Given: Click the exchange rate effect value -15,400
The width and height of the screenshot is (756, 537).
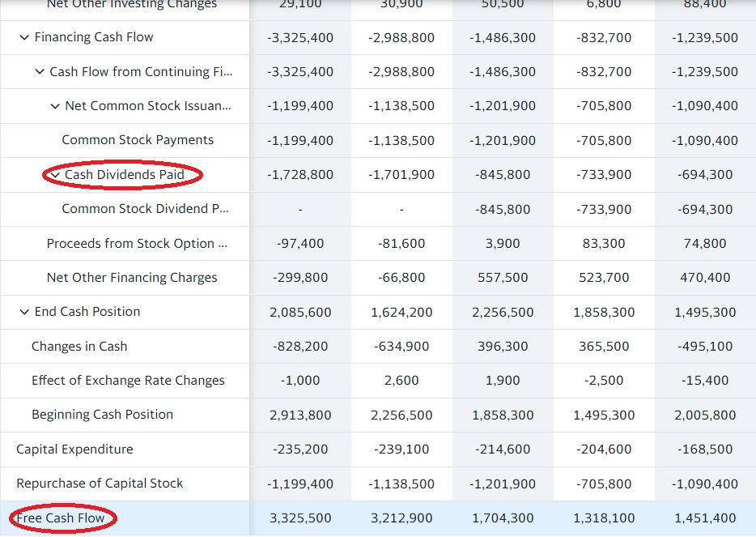Looking at the screenshot, I should coord(705,381).
